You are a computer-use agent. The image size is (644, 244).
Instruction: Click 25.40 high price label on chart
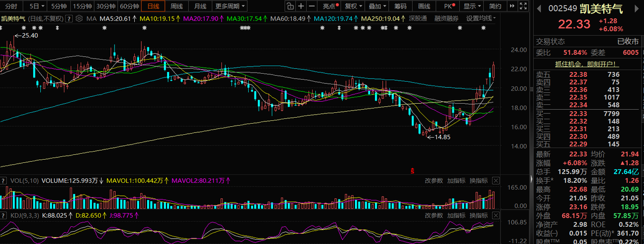tap(30, 35)
